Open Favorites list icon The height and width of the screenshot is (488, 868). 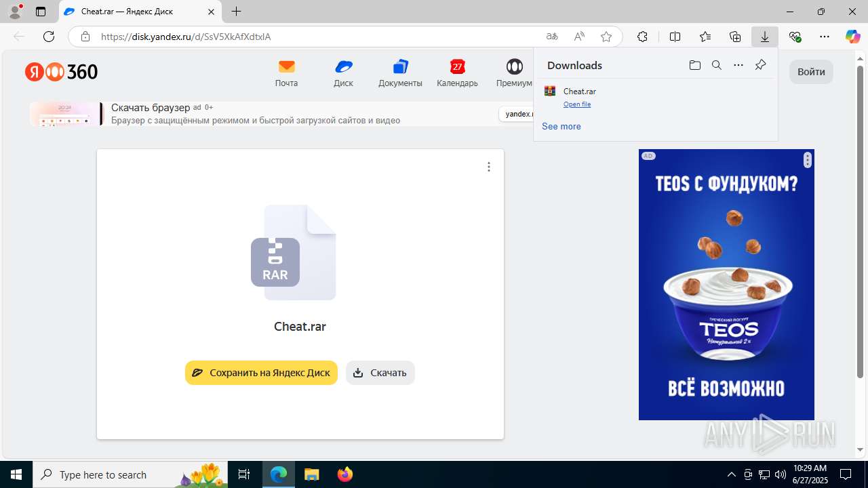(705, 37)
